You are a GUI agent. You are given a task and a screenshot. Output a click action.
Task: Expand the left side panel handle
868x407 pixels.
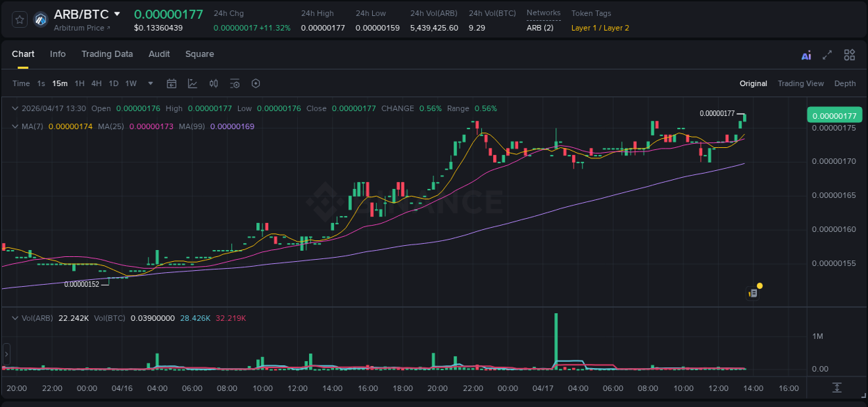click(x=6, y=353)
